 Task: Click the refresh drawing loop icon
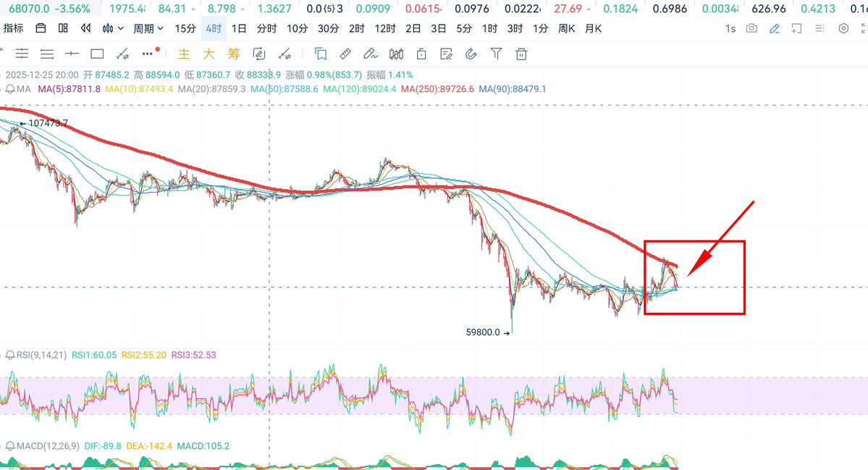259,54
